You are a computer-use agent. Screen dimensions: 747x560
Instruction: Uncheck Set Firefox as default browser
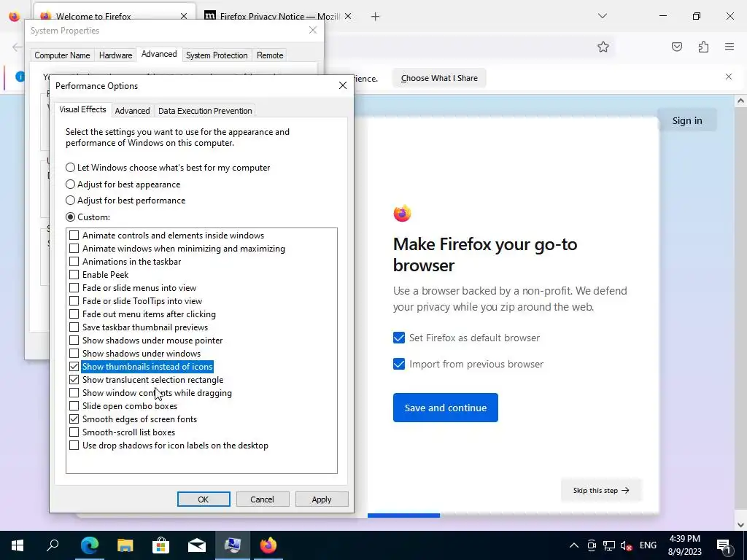(x=399, y=338)
